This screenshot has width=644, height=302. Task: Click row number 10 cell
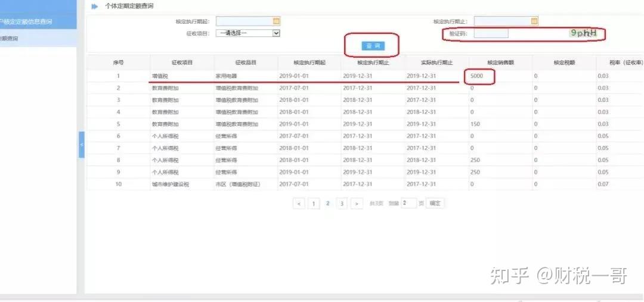tap(118, 184)
